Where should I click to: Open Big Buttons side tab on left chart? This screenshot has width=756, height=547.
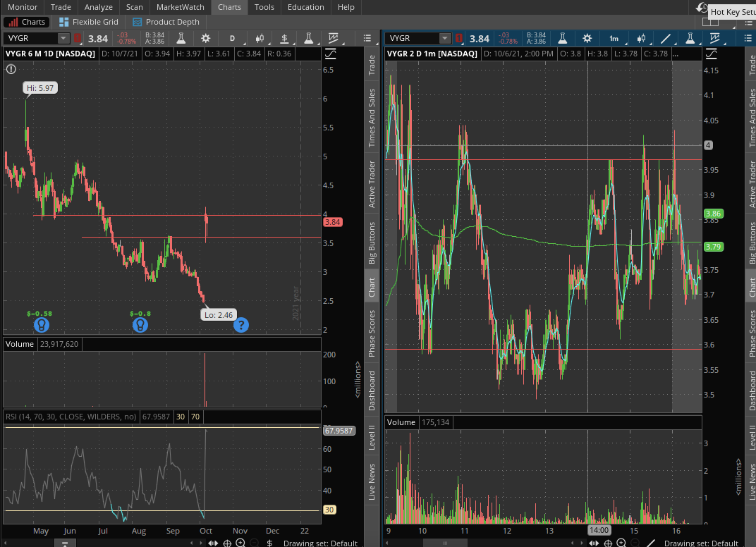coord(372,243)
